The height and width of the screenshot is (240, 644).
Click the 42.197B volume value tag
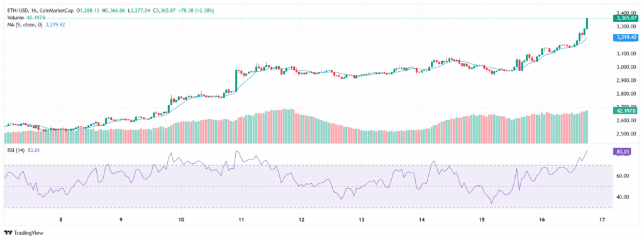(625, 110)
